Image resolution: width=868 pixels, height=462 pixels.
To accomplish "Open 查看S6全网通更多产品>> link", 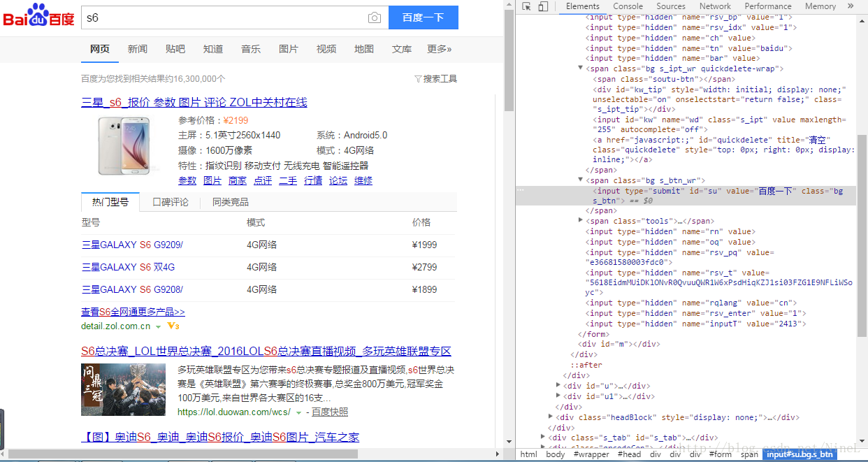I will (133, 312).
